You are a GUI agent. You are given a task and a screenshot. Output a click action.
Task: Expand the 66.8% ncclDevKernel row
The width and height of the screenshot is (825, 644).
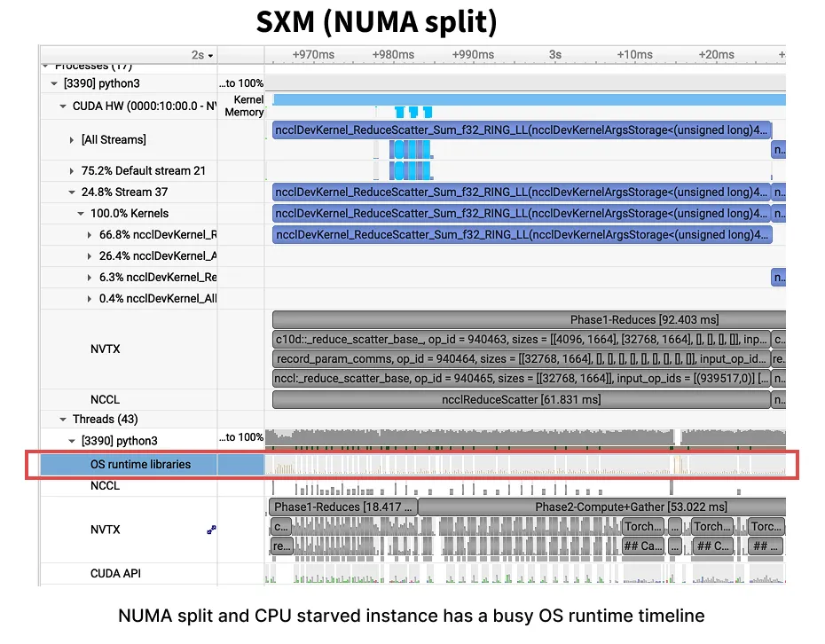click(88, 234)
